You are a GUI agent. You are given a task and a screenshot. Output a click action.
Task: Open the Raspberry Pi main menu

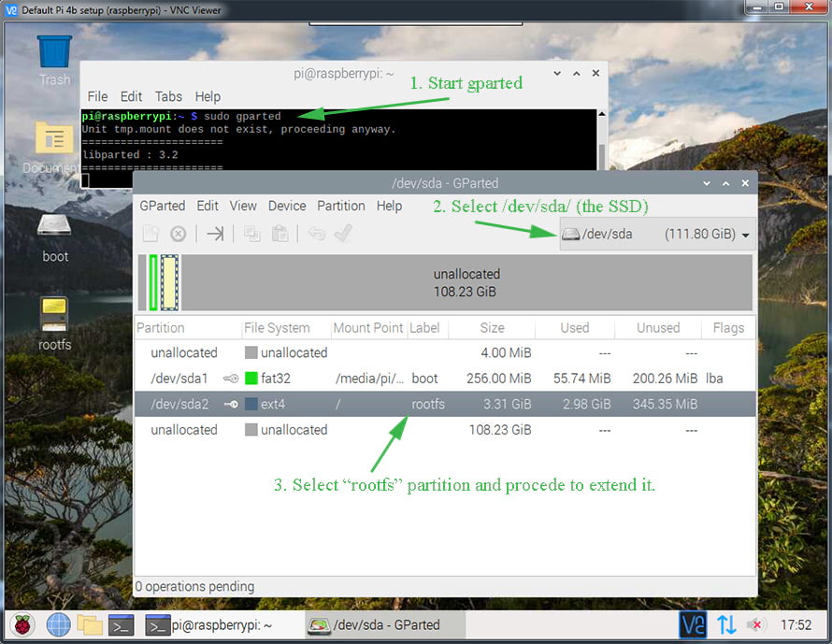[22, 624]
